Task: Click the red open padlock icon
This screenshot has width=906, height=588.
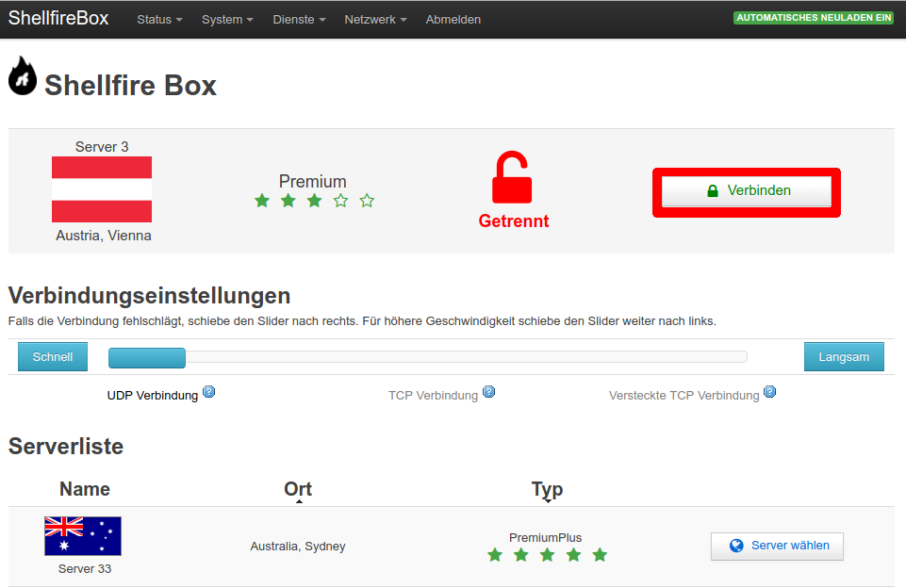Action: (512, 177)
